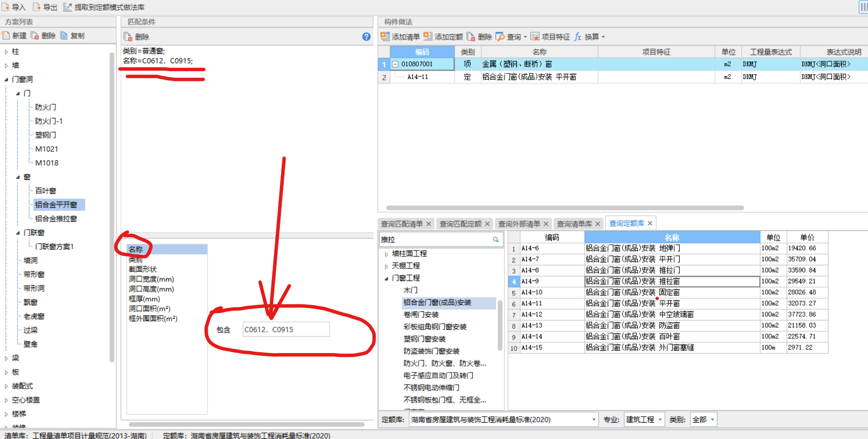Click the panel icon at the top right corner

pyautogui.click(x=863, y=7)
